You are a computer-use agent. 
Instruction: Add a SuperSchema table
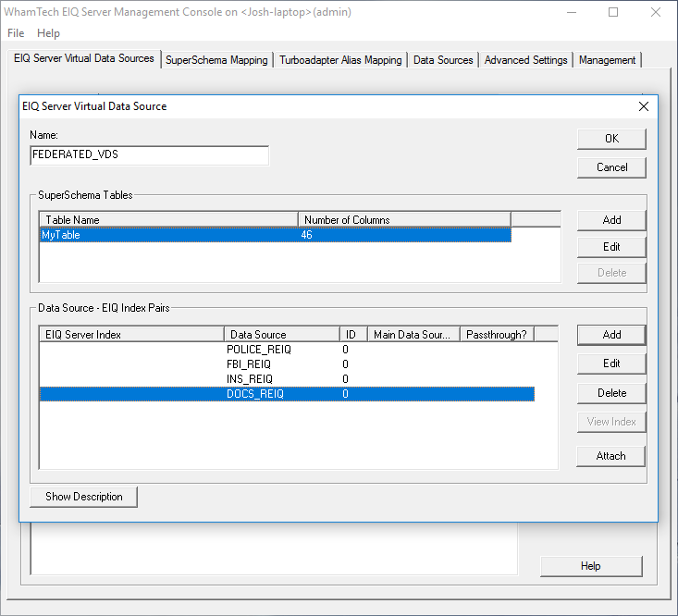coord(611,220)
